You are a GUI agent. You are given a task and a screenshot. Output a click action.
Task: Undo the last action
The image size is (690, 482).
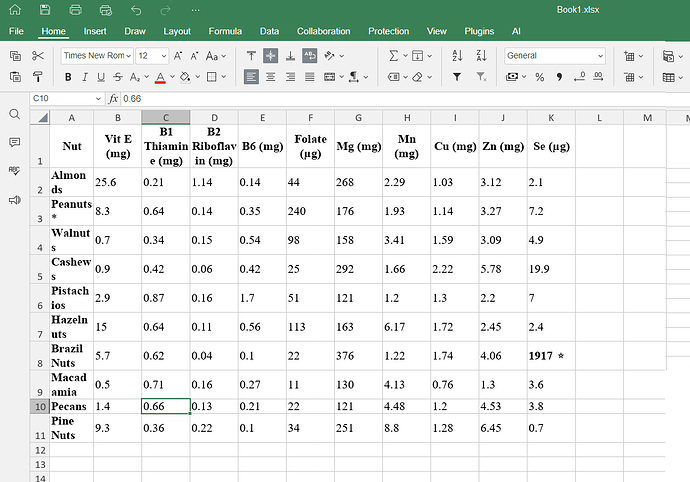coord(136,10)
